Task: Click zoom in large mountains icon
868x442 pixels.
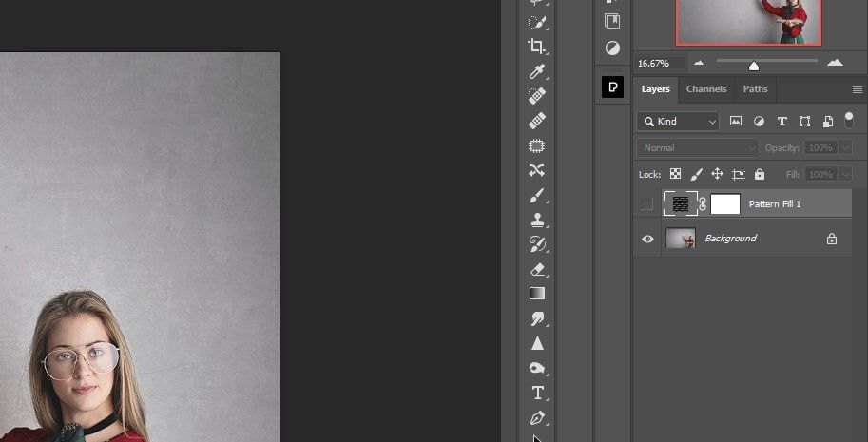Action: click(835, 63)
